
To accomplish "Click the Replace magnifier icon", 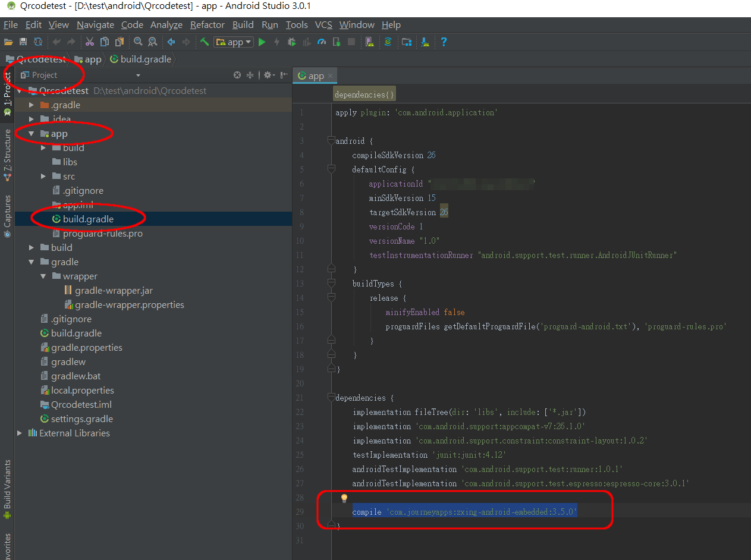I will pyautogui.click(x=153, y=42).
